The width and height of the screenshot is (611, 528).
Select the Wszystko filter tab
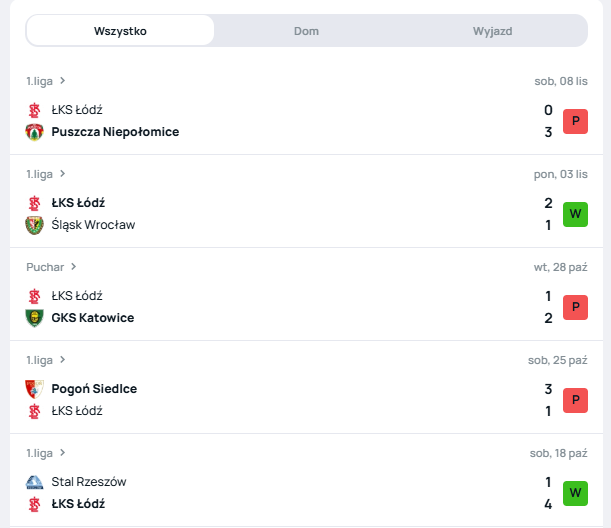pos(120,31)
